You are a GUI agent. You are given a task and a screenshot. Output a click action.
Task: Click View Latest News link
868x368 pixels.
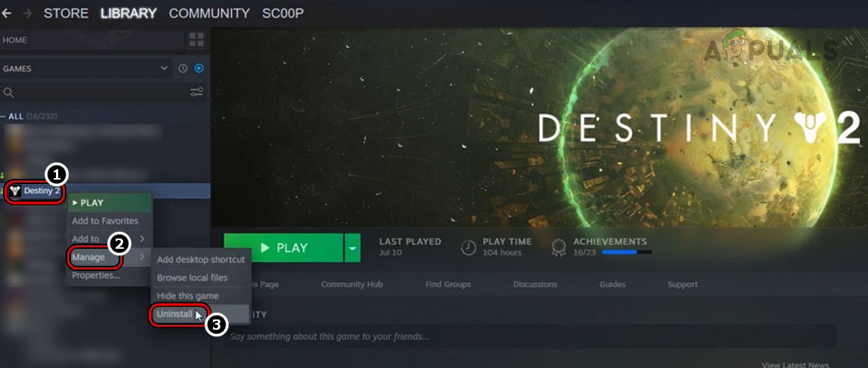coord(796,364)
